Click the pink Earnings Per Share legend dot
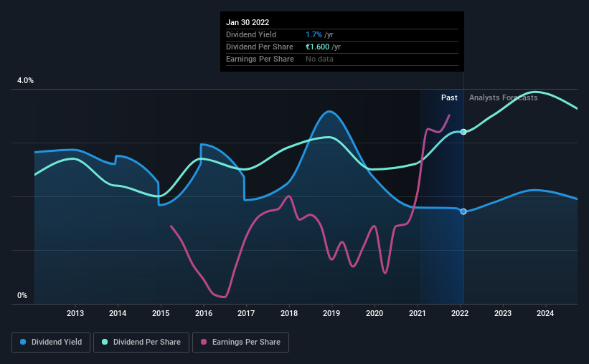 coord(204,342)
